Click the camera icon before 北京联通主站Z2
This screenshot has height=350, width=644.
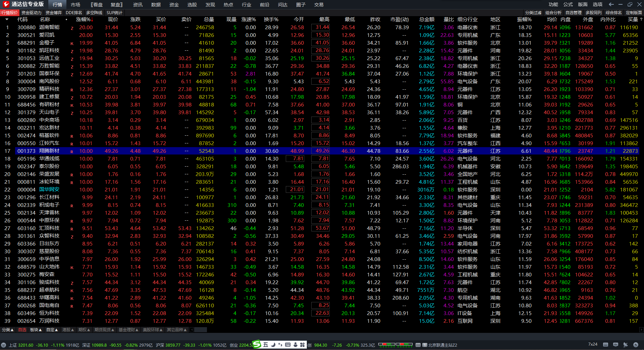pos(418,345)
